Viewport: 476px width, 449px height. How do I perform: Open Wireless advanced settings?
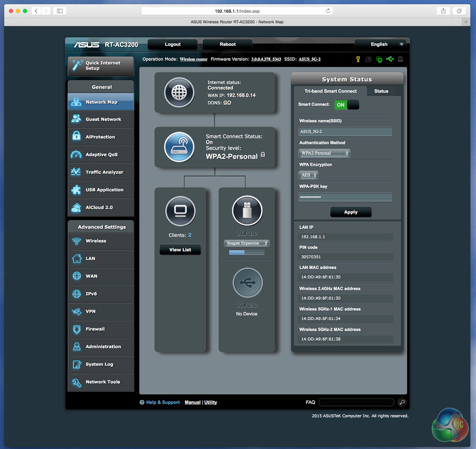[101, 241]
